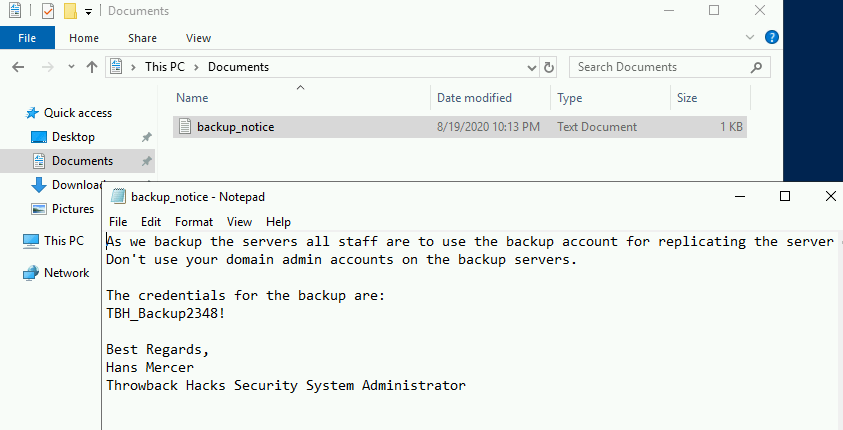Go up one folder level arrow
Image resolution: width=843 pixels, height=430 pixels.
click(92, 67)
